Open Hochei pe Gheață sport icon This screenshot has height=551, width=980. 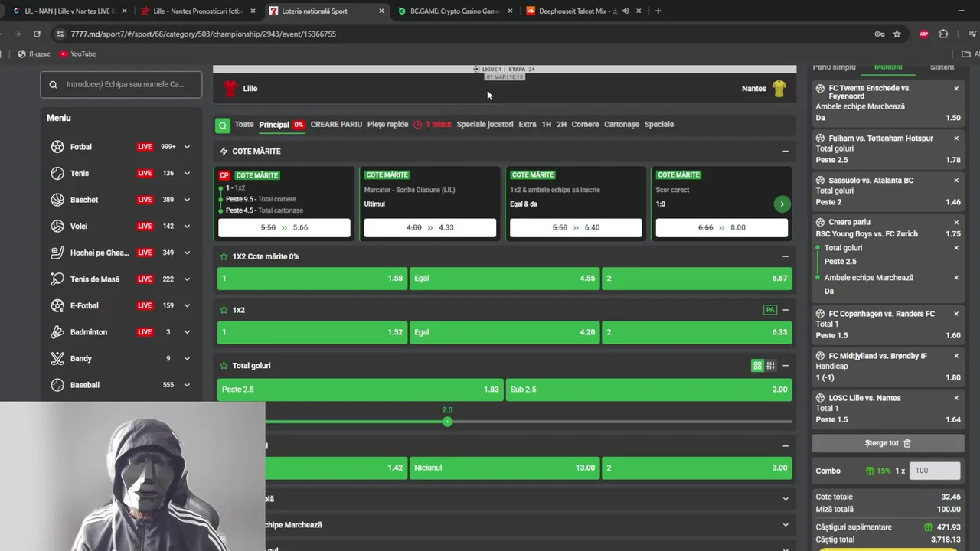(x=57, y=253)
